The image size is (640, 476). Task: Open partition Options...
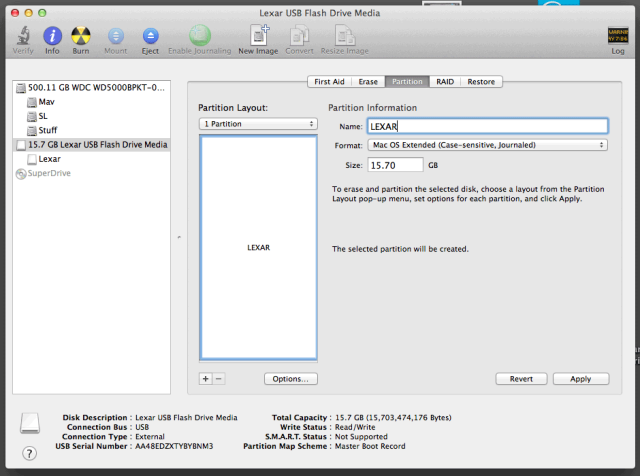tap(291, 379)
